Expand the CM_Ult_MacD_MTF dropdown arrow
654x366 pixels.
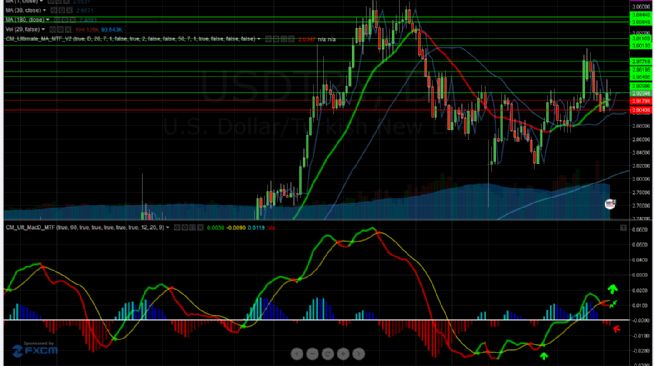coord(168,228)
